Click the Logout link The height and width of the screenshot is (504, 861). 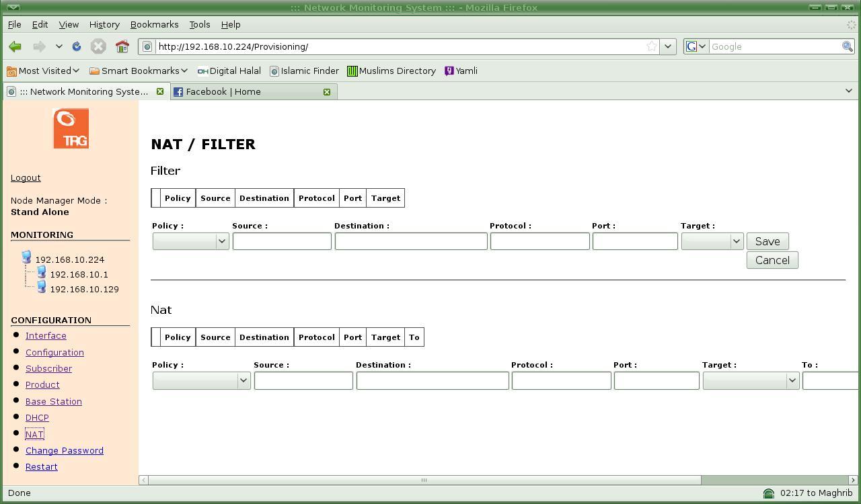pyautogui.click(x=26, y=177)
